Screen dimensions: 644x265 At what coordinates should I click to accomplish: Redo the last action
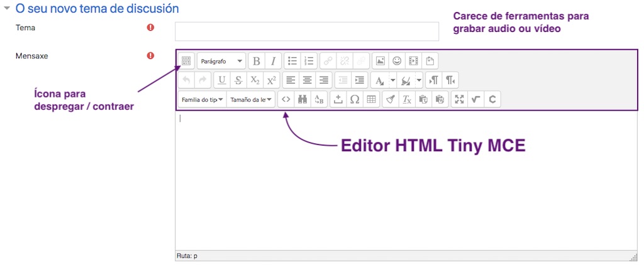coord(203,80)
